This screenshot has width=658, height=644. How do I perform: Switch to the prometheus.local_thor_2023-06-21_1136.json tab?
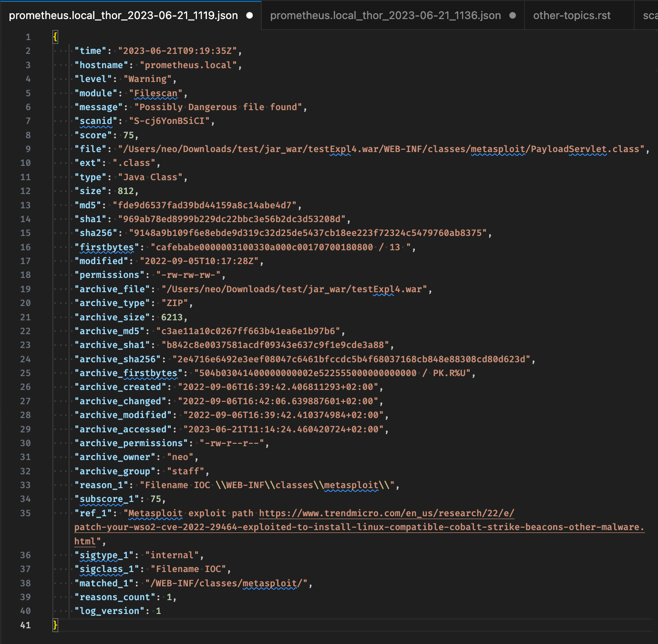[385, 15]
